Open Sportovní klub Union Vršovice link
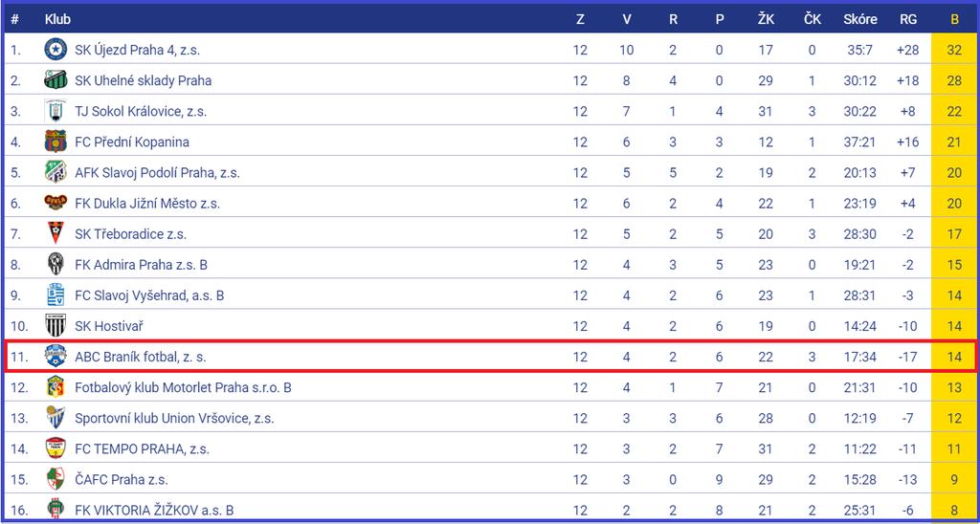The height and width of the screenshot is (524, 980). [174, 418]
